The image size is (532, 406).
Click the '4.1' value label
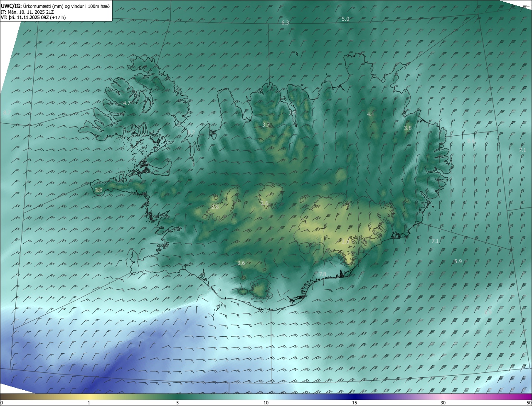click(370, 114)
